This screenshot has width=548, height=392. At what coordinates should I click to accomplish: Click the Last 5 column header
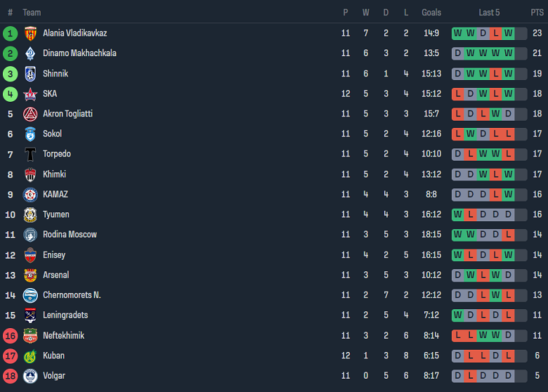click(x=489, y=12)
